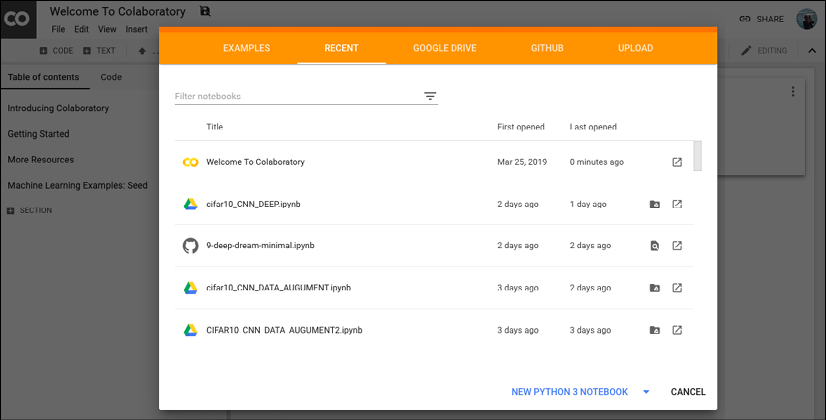Viewport: 826px width, 420px height.
Task: Click Drive logo beside CIFAR10_CNN_DATA_AUGUMENT2.ipynb
Action: click(190, 330)
